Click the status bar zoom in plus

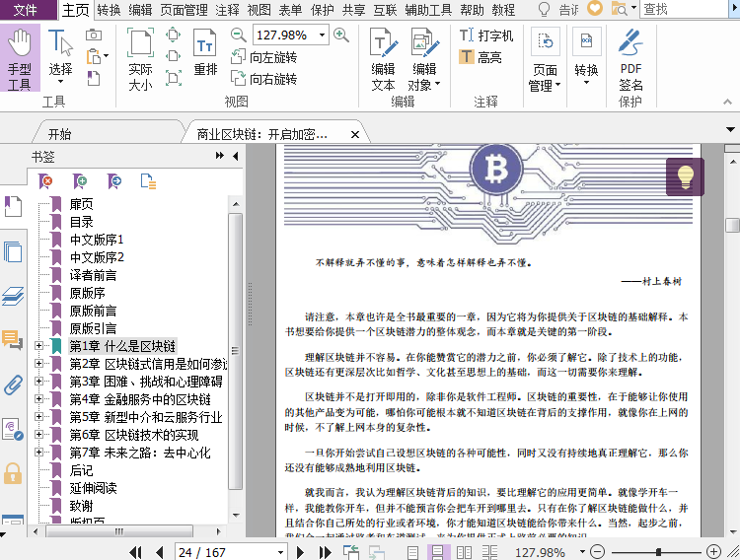point(713,551)
